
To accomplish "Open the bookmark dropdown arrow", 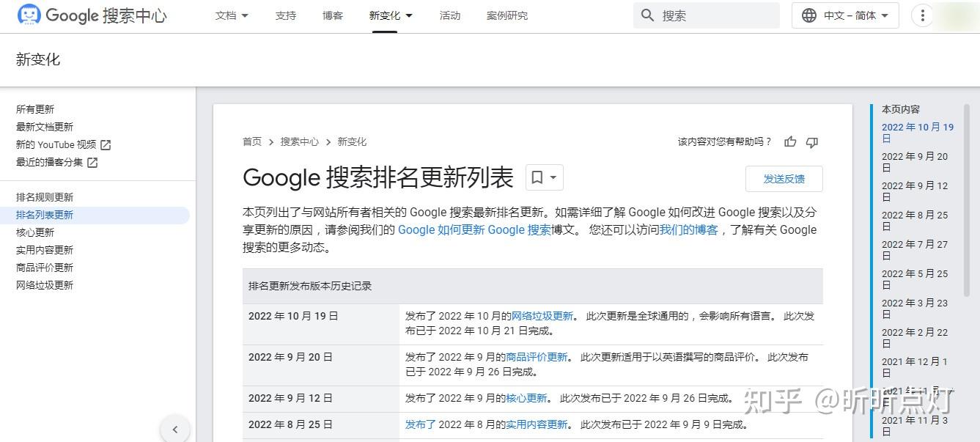I will 553,177.
